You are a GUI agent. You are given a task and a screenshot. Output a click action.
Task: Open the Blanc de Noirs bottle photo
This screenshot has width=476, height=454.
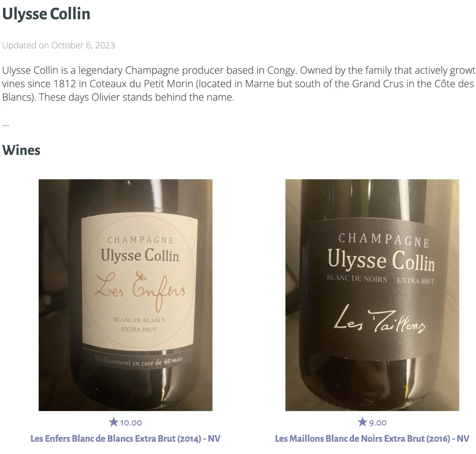(x=372, y=295)
